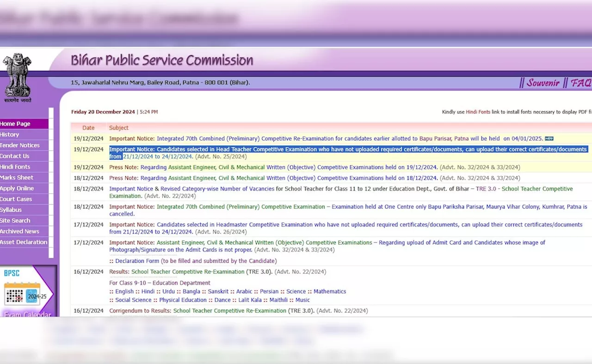Click the Subject column header
The image size is (592, 364).
[119, 128]
